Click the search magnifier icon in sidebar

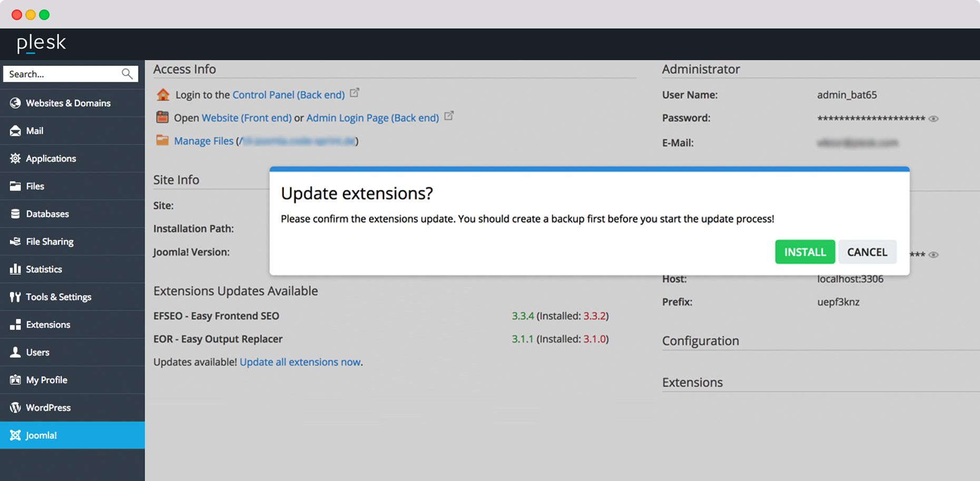coord(127,74)
